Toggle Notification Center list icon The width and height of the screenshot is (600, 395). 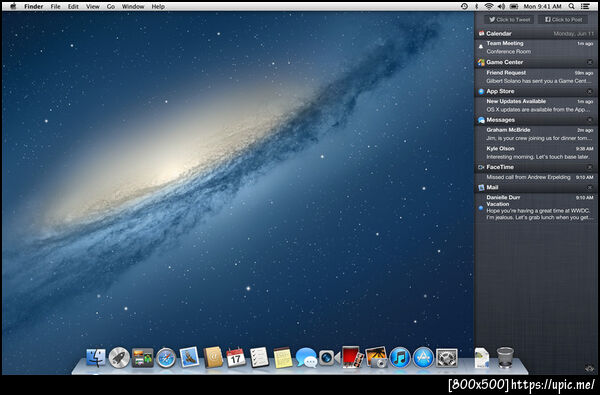click(x=585, y=6)
